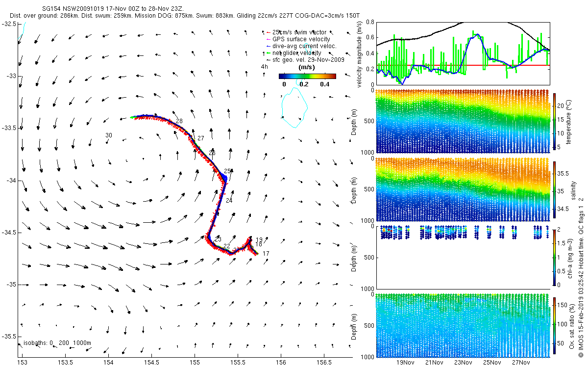Click the velocity magnitude plot's red threshold line
The image size is (588, 368).
tap(463, 65)
